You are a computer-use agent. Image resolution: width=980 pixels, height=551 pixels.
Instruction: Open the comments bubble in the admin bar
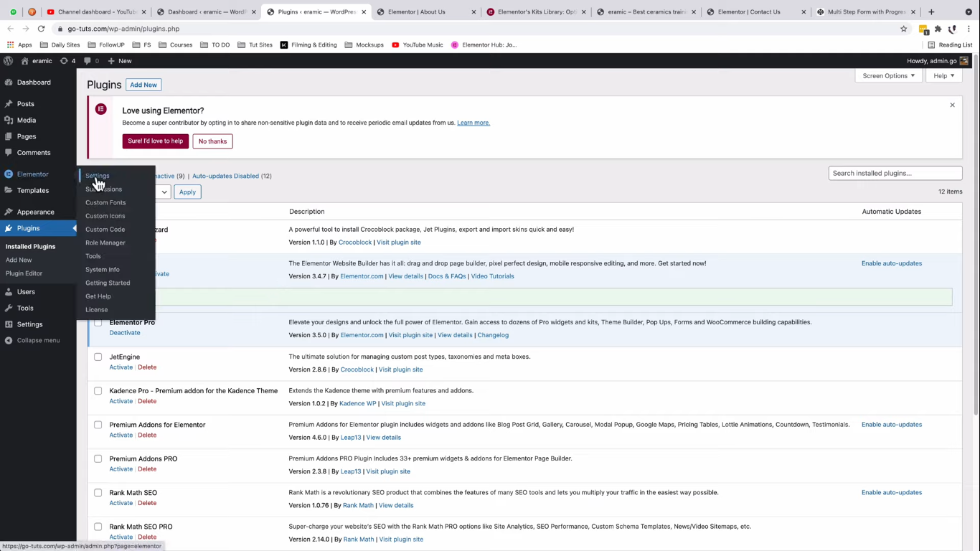[x=92, y=61]
